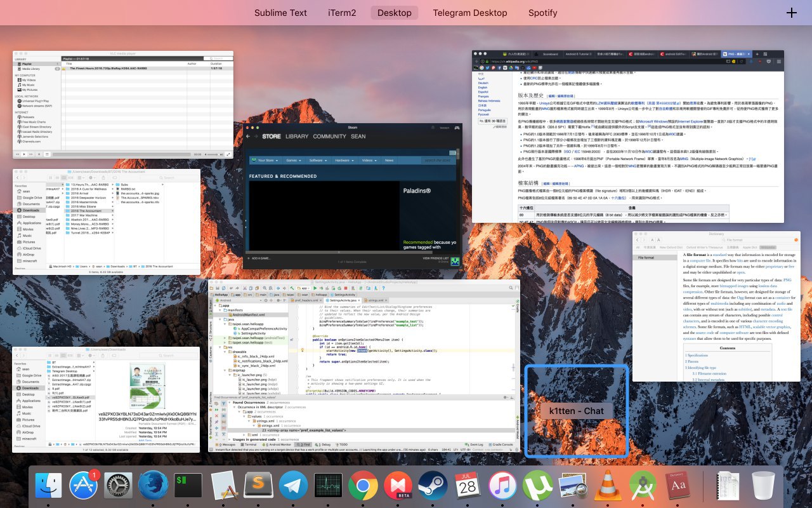This screenshot has width=812, height=508.
Task: Open System Preferences gear icon in Dock
Action: coord(118,486)
